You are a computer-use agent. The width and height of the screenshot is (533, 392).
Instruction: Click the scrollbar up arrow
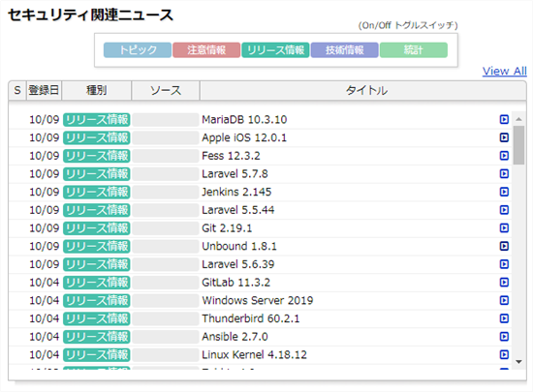518,119
